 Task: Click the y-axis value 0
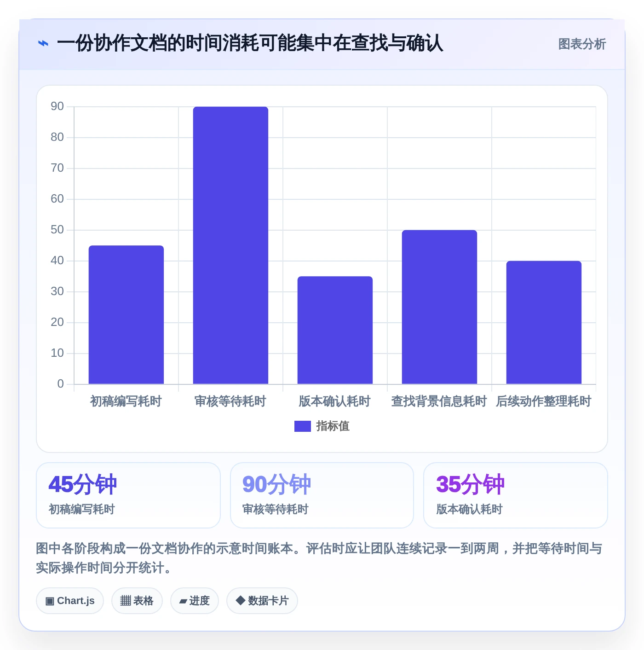tap(61, 384)
